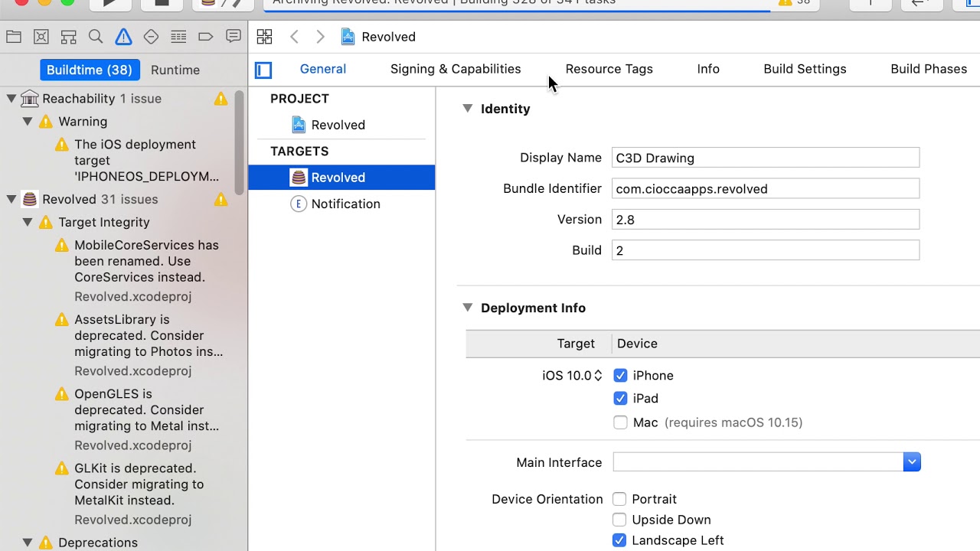Viewport: 980px width, 551px height.
Task: Collapse the Target Integrity group
Action: (x=28, y=223)
